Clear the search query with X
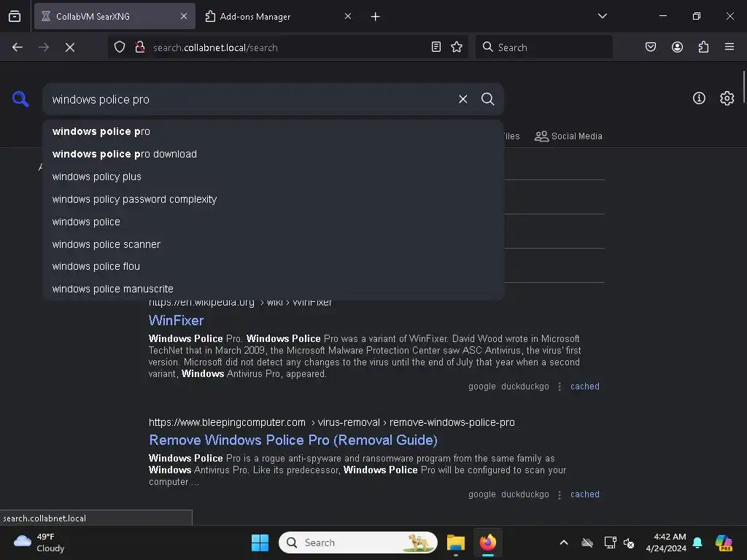 (462, 99)
